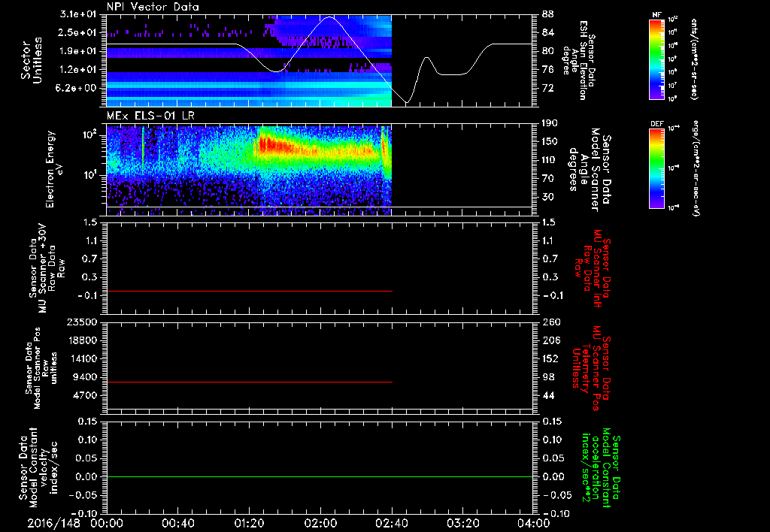The width and height of the screenshot is (770, 532).
Task: Click the 110 scanner angle tick label
Action: coord(550,160)
